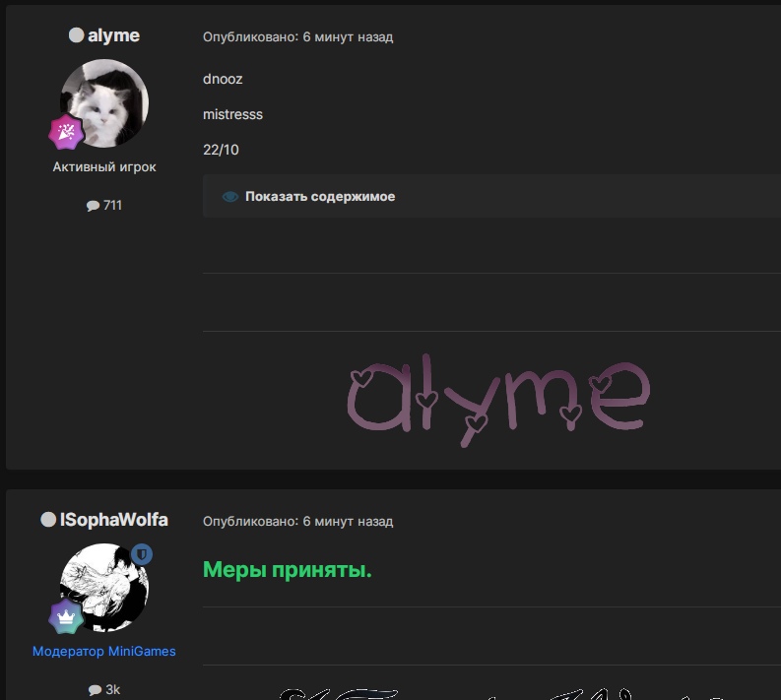Toggle the eye icon in the spoiler
This screenshot has width=781, height=700.
(x=230, y=197)
